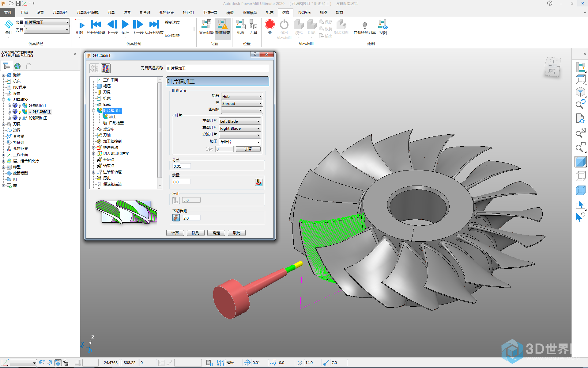Step back with 上一步 icon
Viewport: 588px width, 368px height.
coord(112,25)
